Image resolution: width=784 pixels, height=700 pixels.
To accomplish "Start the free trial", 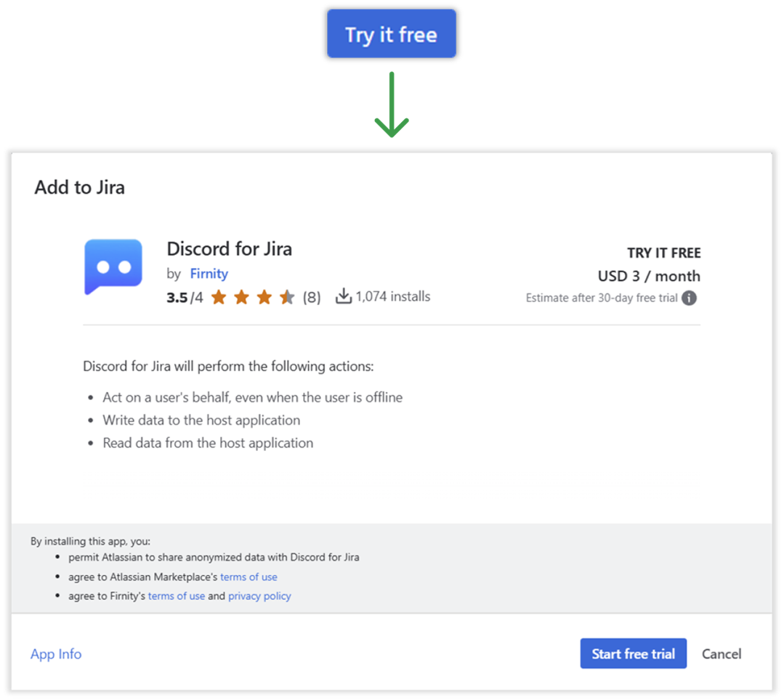I will click(x=633, y=654).
